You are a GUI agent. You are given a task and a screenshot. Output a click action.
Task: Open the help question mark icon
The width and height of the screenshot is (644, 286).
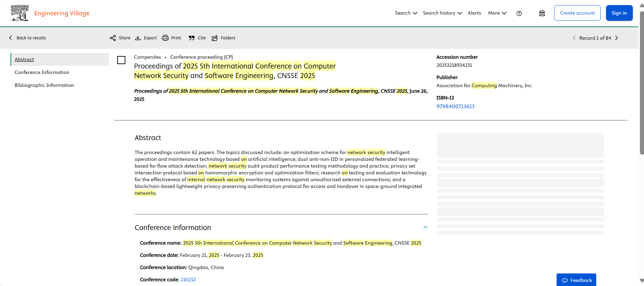(x=519, y=13)
